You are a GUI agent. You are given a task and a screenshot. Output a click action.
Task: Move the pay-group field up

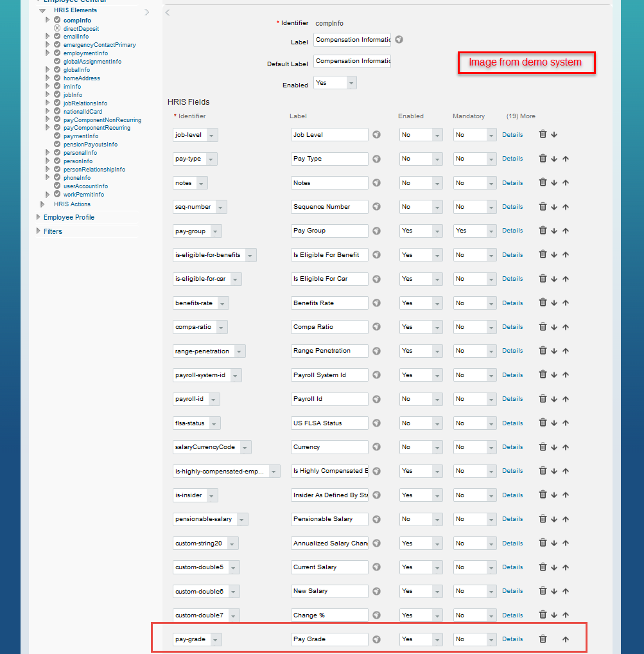566,231
